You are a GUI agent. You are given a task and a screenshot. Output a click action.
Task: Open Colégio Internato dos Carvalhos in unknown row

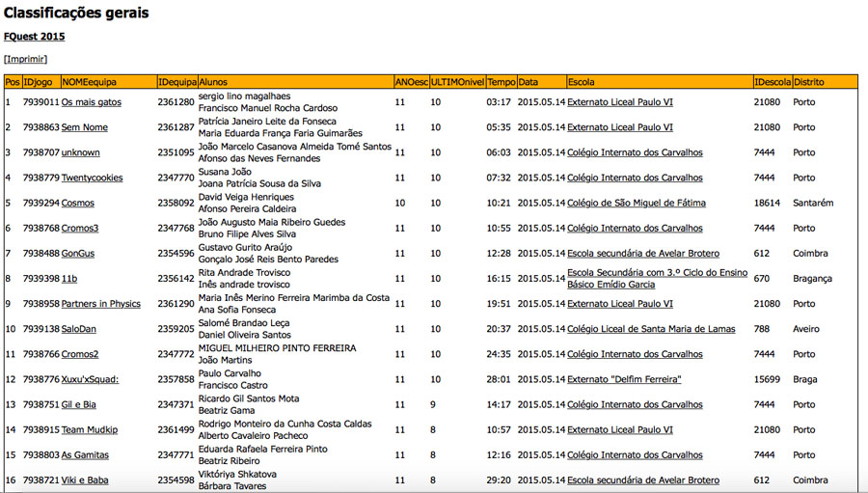click(635, 152)
